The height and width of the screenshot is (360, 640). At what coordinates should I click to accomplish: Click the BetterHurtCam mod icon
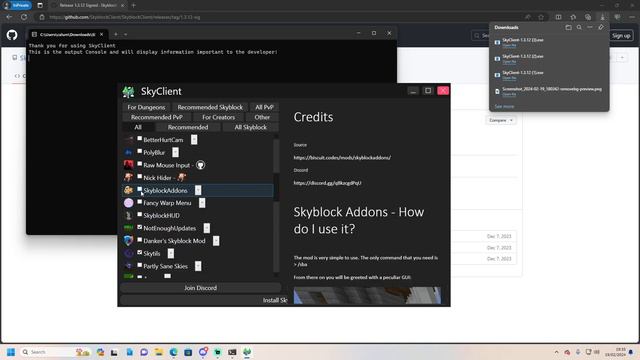coord(129,140)
